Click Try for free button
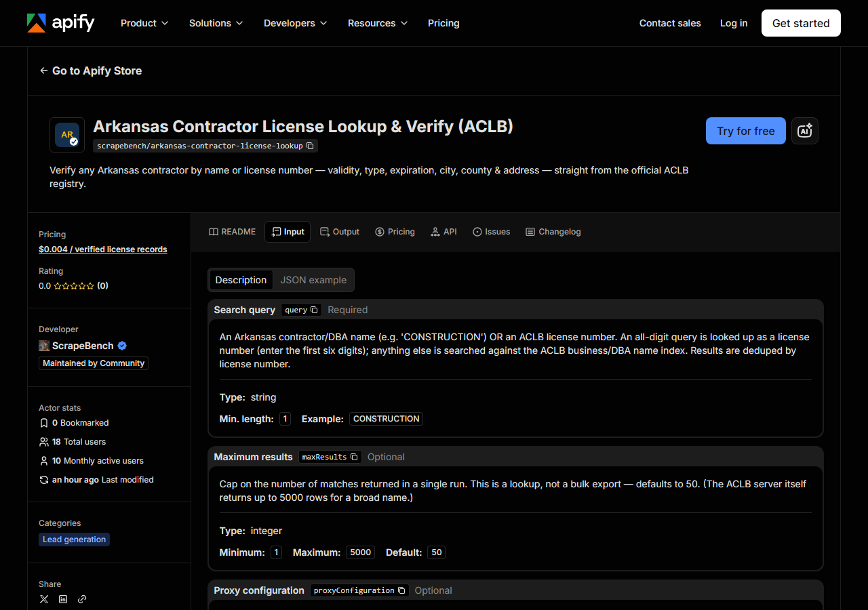This screenshot has height=610, width=868. click(x=746, y=131)
